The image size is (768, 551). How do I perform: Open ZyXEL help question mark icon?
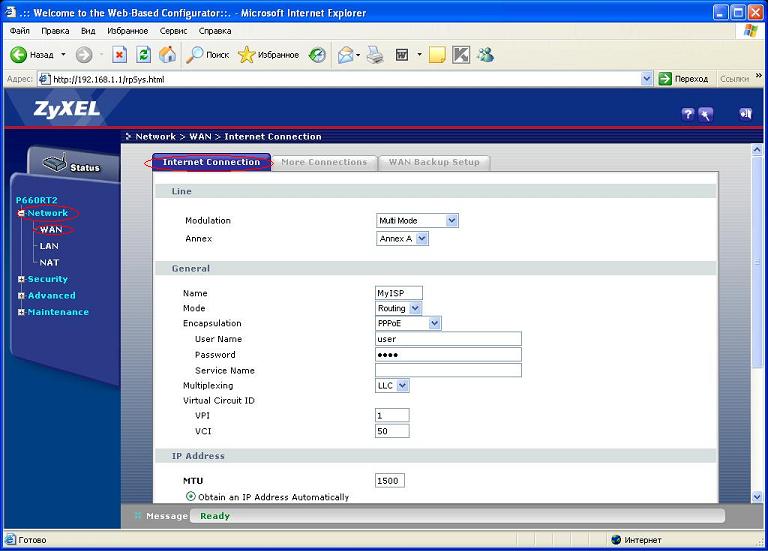[x=688, y=114]
